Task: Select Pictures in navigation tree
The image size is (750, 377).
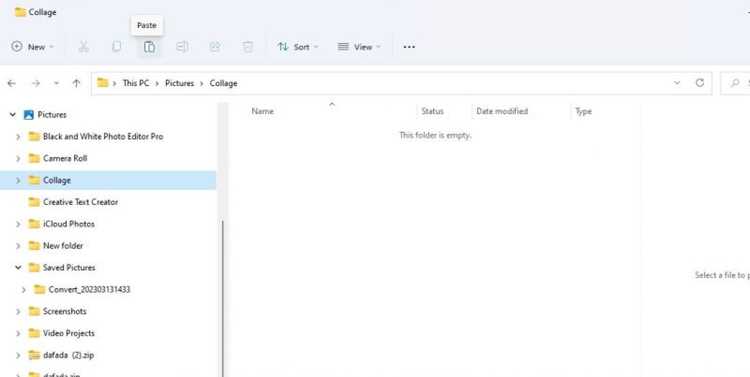Action: tap(52, 115)
